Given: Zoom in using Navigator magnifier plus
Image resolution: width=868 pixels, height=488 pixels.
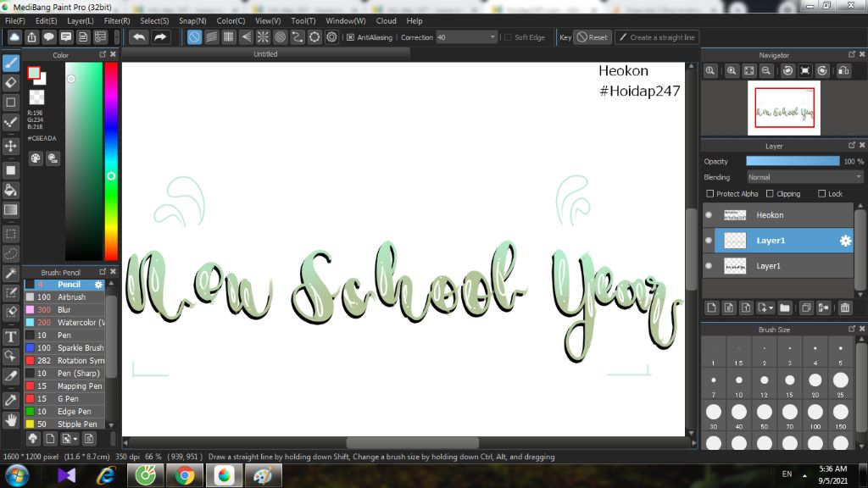Looking at the screenshot, I should pyautogui.click(x=732, y=71).
